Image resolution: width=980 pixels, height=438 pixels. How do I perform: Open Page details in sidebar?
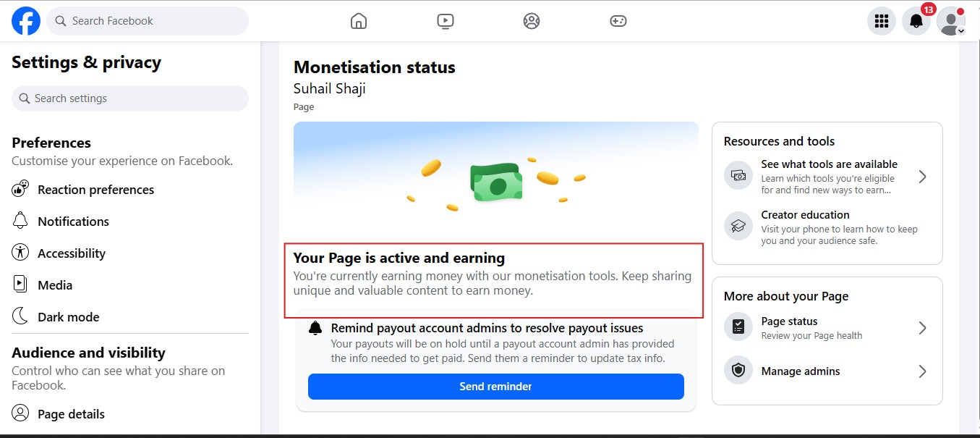pos(71,414)
